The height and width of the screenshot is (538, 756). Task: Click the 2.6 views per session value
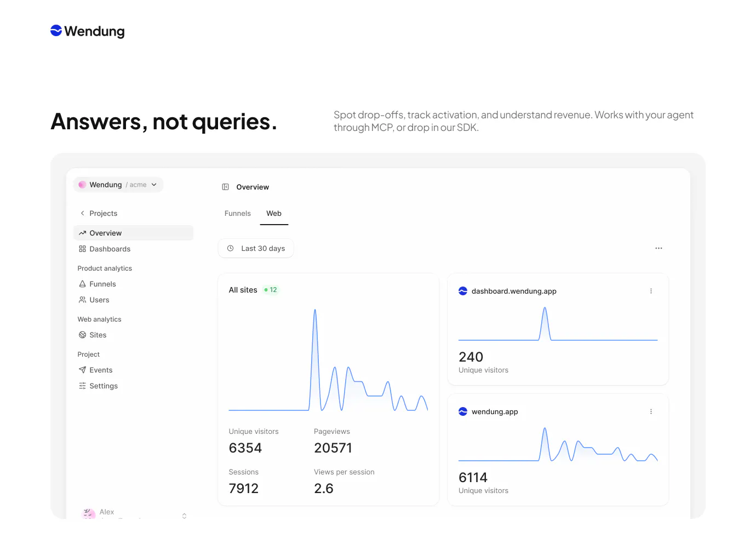pos(324,489)
